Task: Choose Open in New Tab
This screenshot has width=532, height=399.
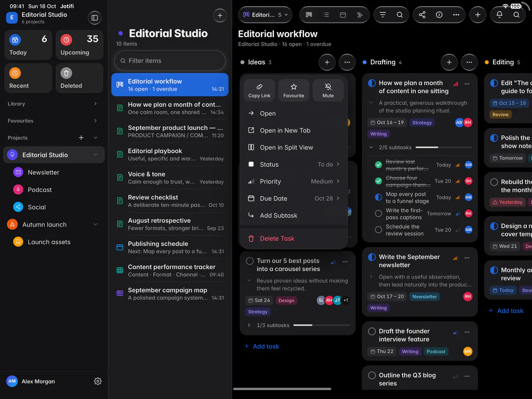Action: [293, 130]
